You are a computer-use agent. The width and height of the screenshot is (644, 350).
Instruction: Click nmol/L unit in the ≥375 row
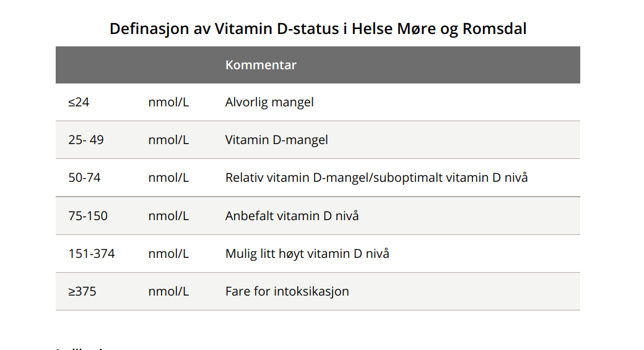coord(168,291)
